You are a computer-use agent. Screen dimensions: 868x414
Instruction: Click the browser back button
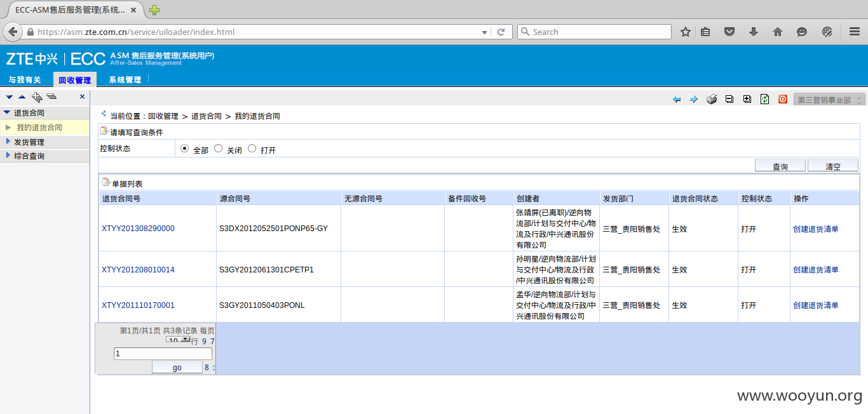[13, 32]
